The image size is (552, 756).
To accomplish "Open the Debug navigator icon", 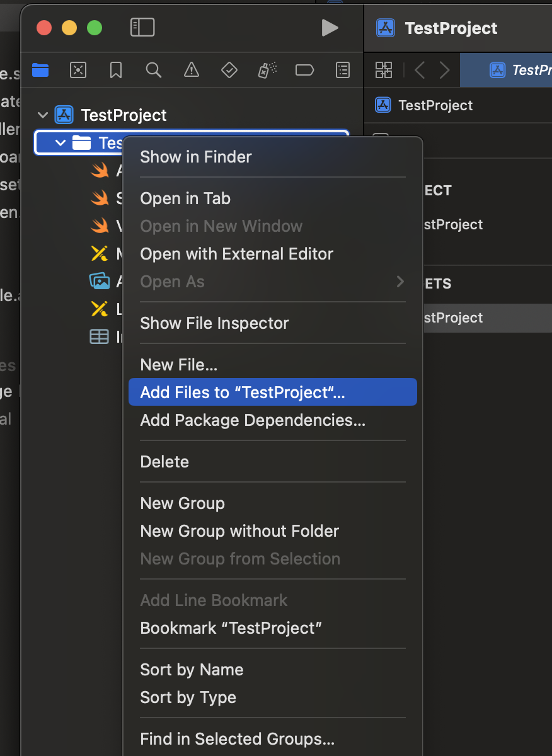I will pyautogui.click(x=267, y=70).
